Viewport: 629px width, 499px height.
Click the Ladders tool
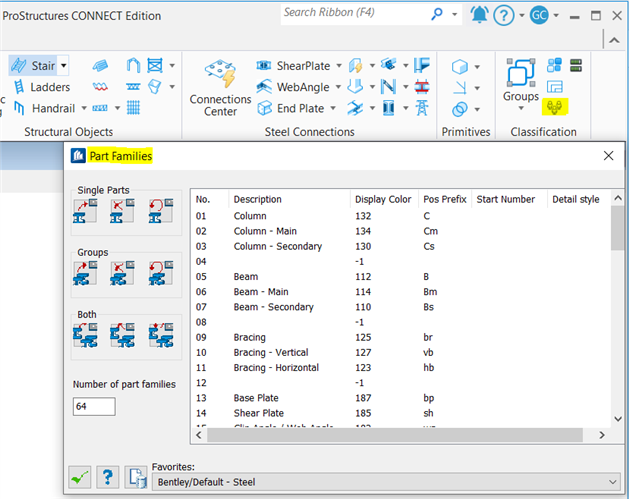[41, 87]
